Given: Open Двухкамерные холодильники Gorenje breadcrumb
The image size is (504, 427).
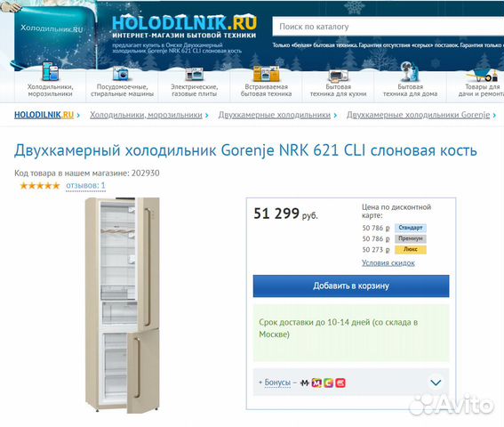Looking at the screenshot, I should coord(418,115).
